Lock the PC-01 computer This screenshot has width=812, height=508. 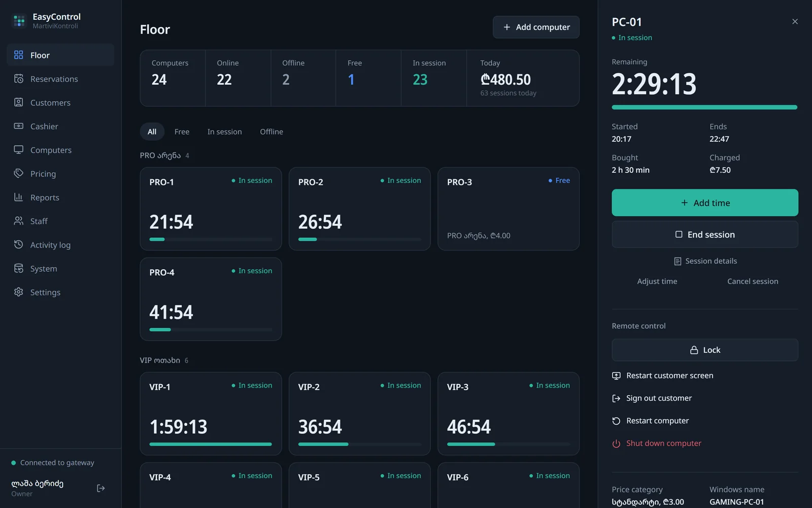pos(705,350)
